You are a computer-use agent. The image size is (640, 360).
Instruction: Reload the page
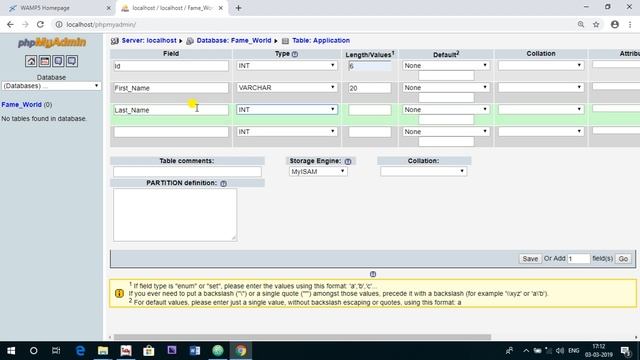(x=40, y=24)
